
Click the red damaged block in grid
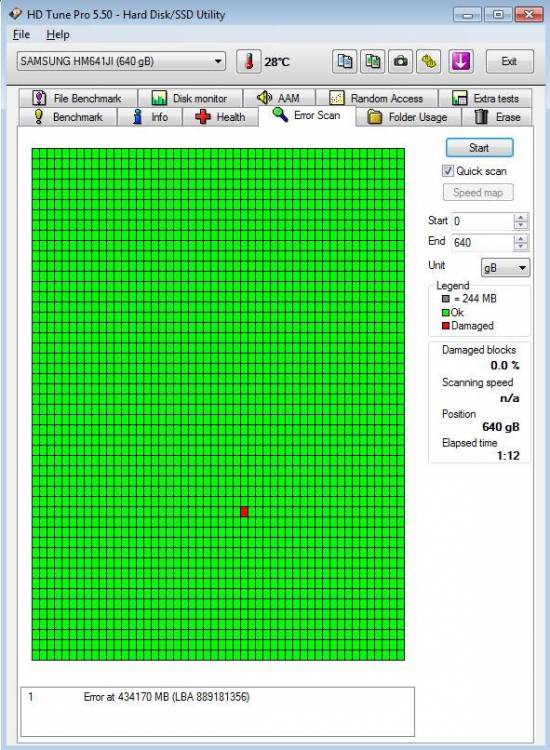[244, 512]
